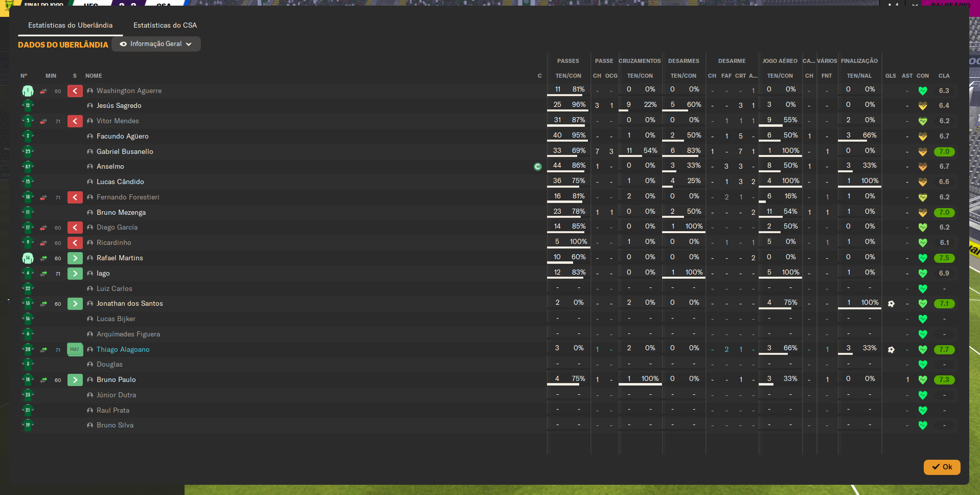The width and height of the screenshot is (980, 495).
Task: Click Bruno Silva's shirt number icon
Action: [x=28, y=425]
